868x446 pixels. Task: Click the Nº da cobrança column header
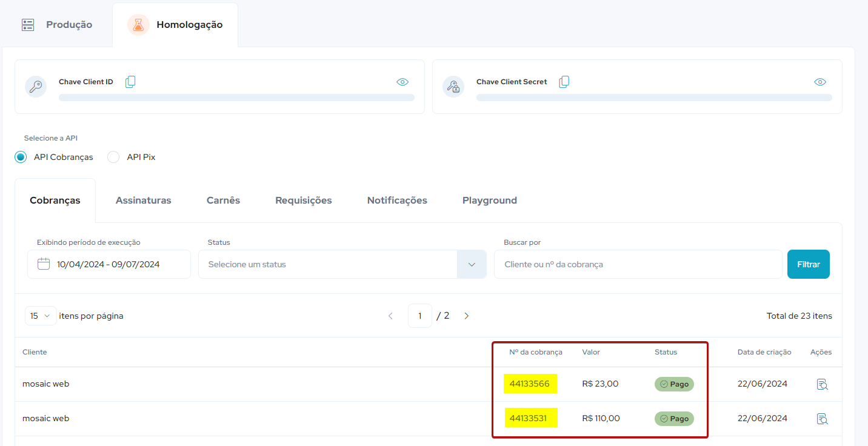pos(536,352)
